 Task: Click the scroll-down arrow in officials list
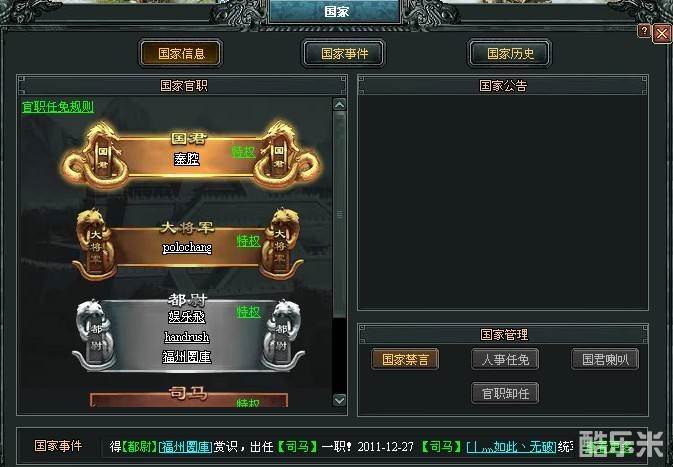point(340,400)
